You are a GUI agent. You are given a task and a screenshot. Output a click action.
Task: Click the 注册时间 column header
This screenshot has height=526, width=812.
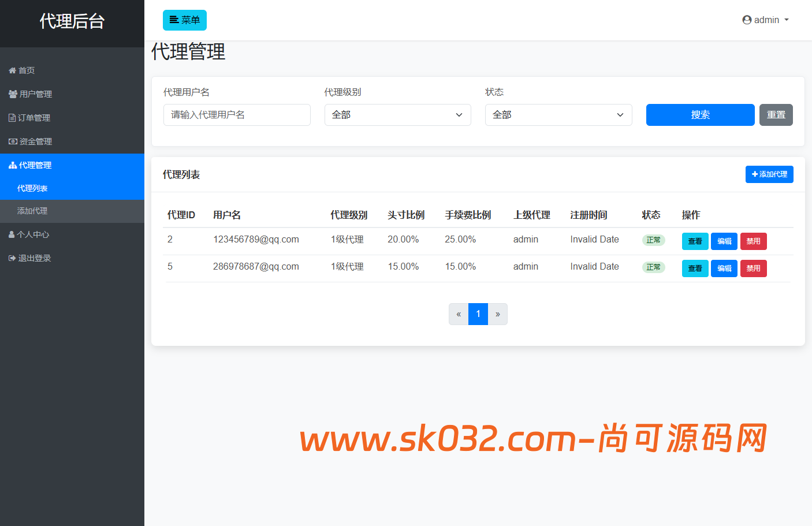pyautogui.click(x=588, y=215)
